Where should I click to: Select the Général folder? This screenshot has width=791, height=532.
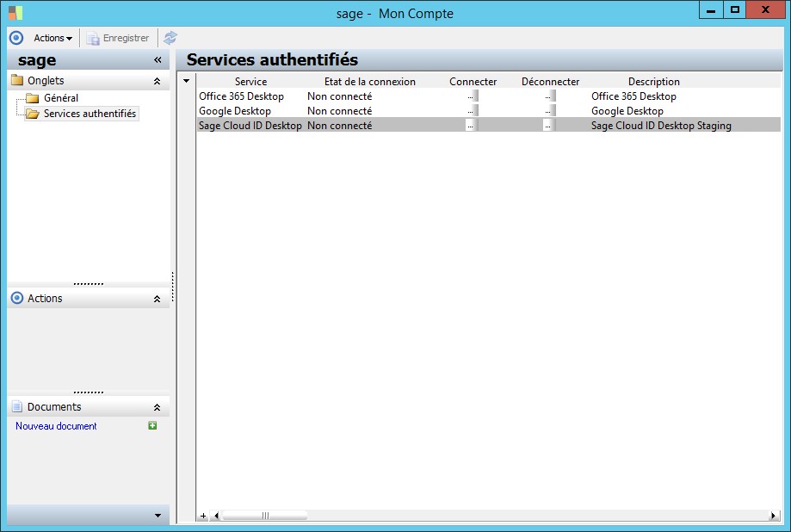point(60,98)
